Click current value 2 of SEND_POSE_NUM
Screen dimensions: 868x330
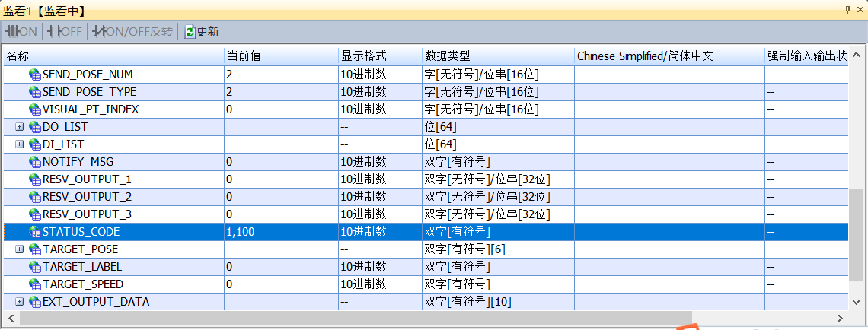[x=229, y=75]
